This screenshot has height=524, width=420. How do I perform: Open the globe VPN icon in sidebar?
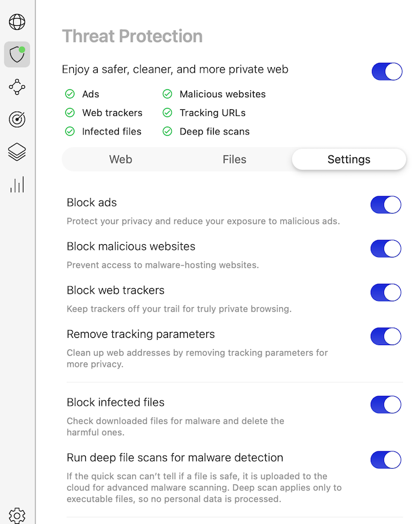click(17, 22)
